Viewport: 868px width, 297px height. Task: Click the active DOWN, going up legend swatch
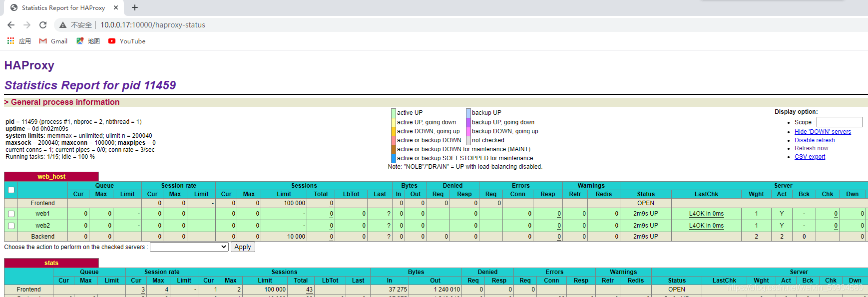pos(394,131)
